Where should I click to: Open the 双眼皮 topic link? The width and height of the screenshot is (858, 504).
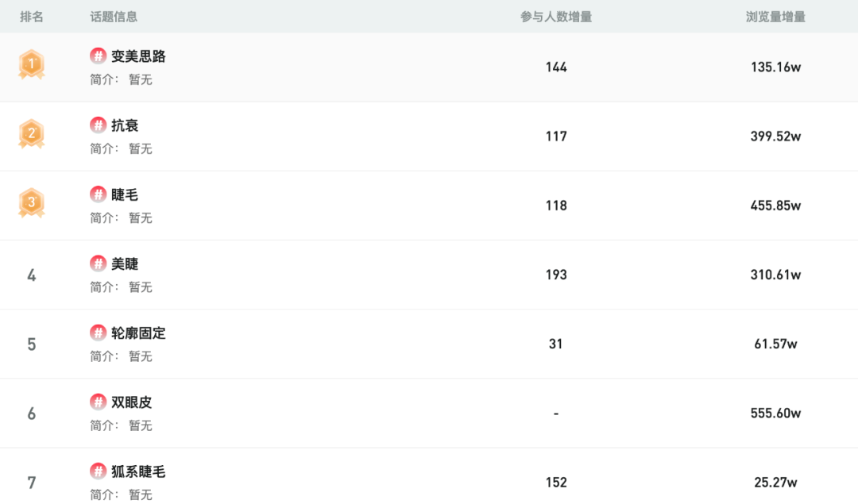pos(131,402)
